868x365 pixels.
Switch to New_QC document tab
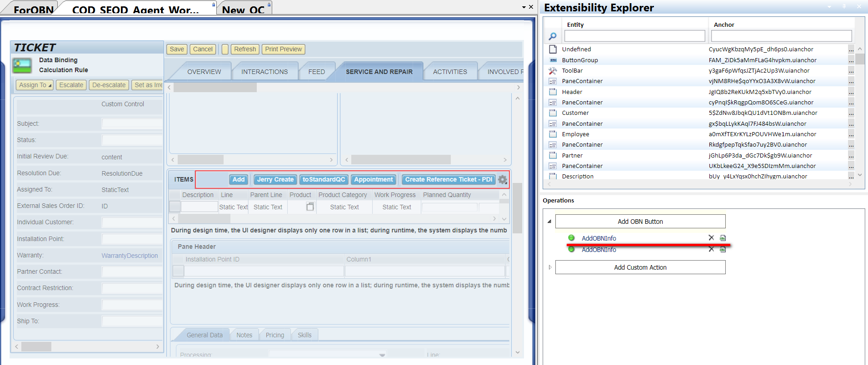pyautogui.click(x=244, y=9)
